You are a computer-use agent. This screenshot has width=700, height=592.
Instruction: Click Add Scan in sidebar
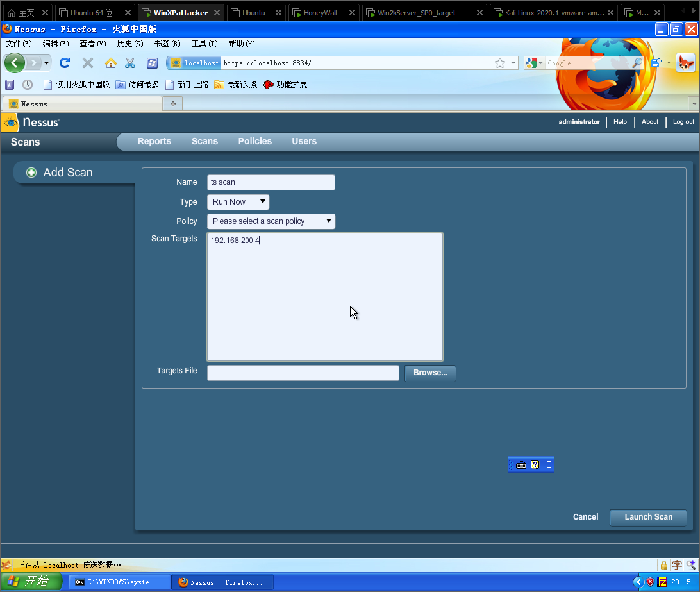68,173
